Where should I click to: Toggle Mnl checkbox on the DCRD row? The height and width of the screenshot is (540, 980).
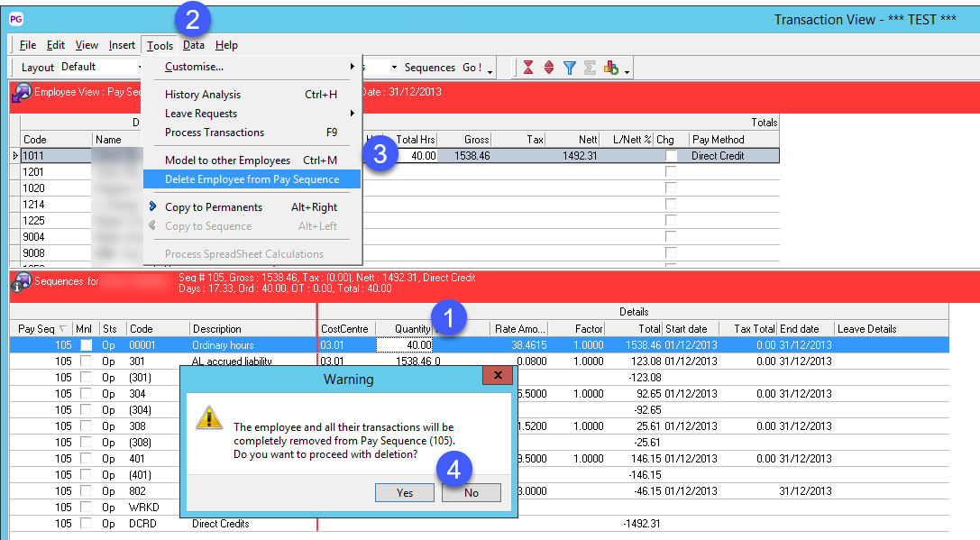[86, 524]
